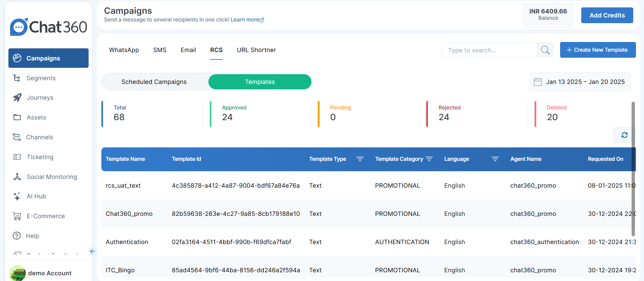Click the Ticketing ticket icon
The width and height of the screenshot is (644, 281).
coord(17,157)
